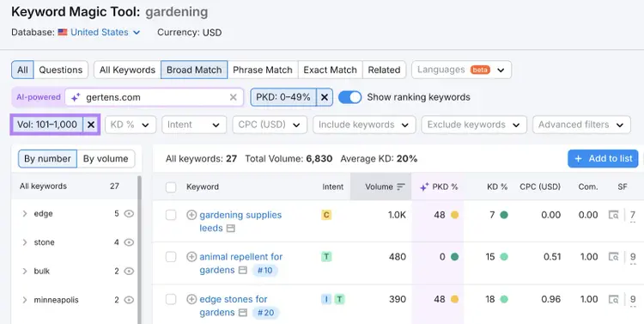Open the Exclude keywords dropdown

tap(473, 125)
